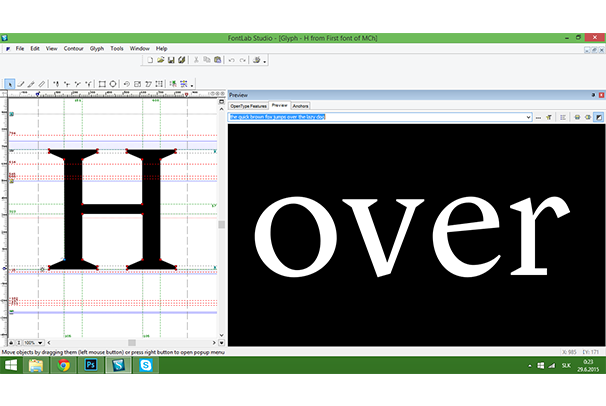Switch to the OpenType Features tab
This screenshot has height=406, width=606.
[248, 105]
